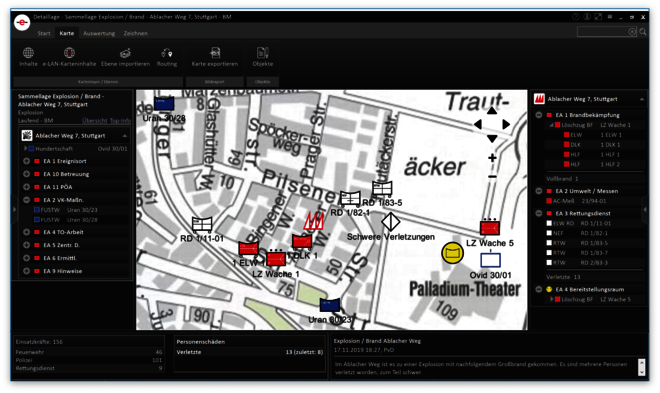Click the Verletzte 13 status row
Viewport: 660px width, 393px height.
coord(594,277)
